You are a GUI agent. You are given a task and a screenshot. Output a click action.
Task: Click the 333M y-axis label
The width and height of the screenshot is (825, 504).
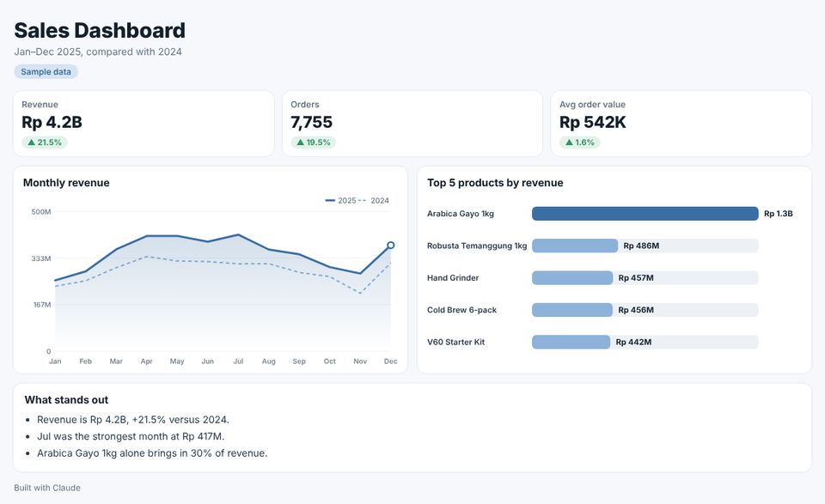pos(41,258)
